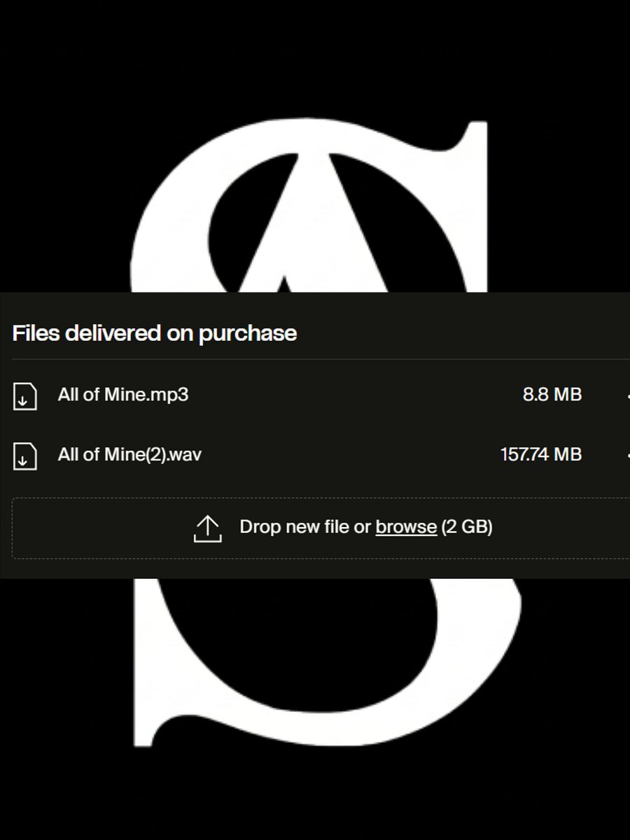
Task: Click the upload arrow icon in the drop zone
Action: click(x=207, y=528)
